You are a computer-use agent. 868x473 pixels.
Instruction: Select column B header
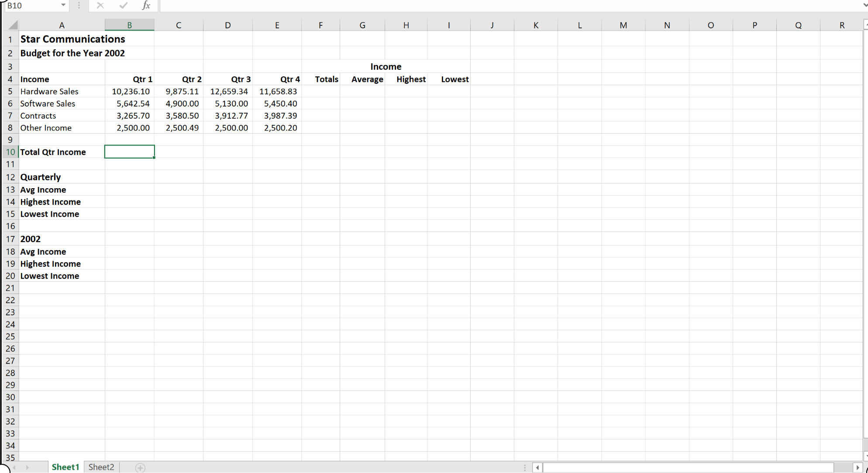click(x=129, y=25)
